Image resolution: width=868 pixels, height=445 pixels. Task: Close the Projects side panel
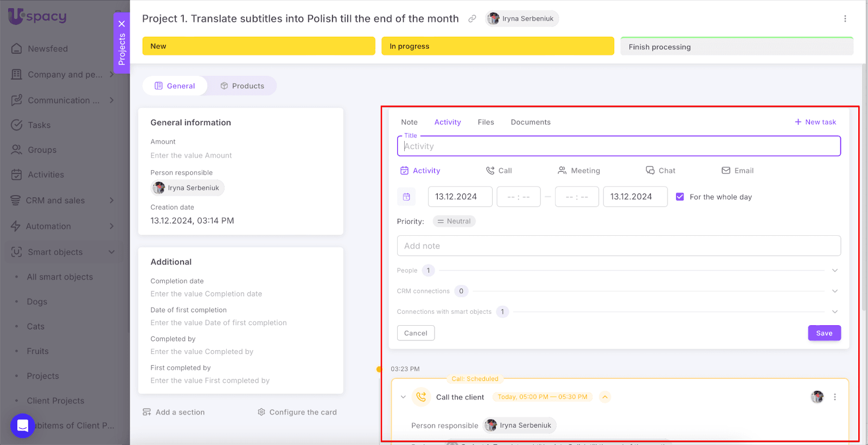point(122,24)
